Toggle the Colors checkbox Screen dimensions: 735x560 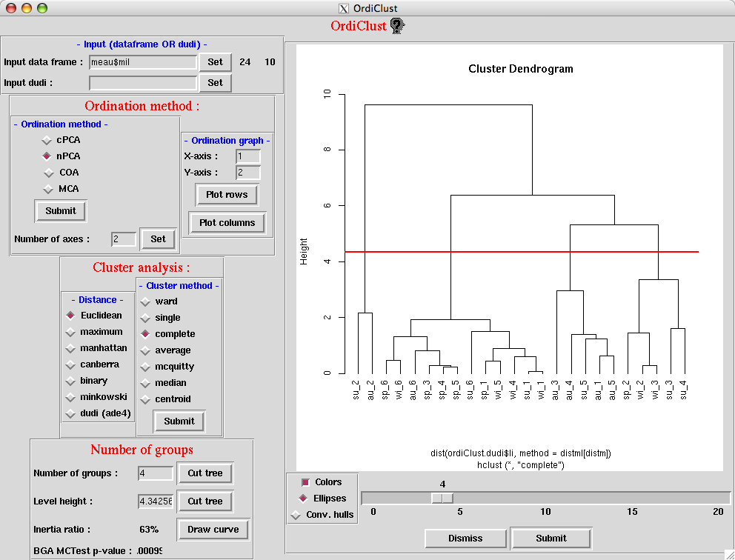[305, 482]
